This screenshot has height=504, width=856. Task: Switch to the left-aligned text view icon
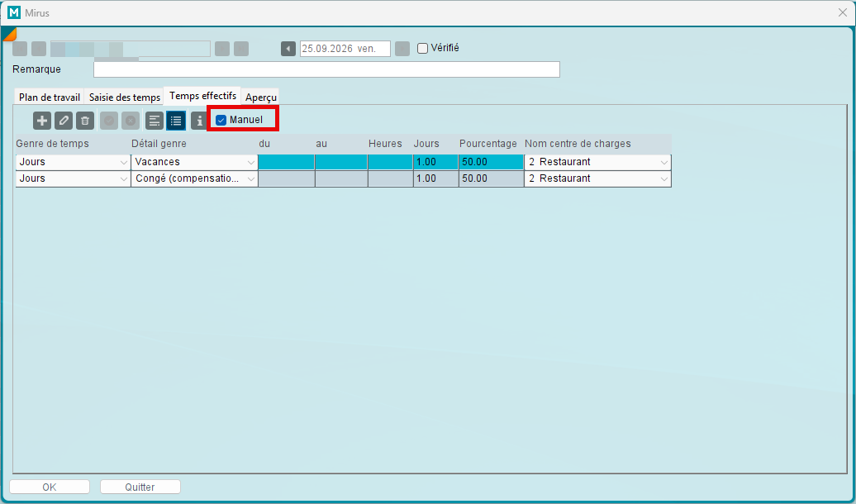pyautogui.click(x=155, y=121)
